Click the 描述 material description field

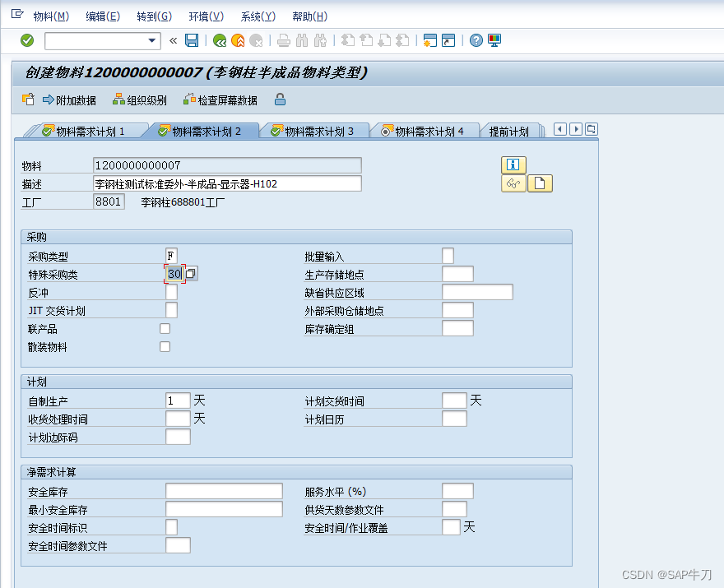point(227,183)
